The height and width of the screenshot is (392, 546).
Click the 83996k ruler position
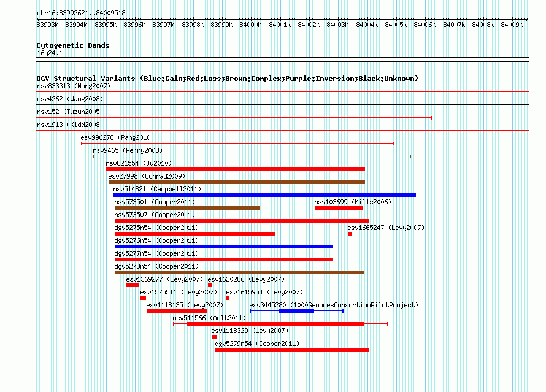tap(134, 25)
